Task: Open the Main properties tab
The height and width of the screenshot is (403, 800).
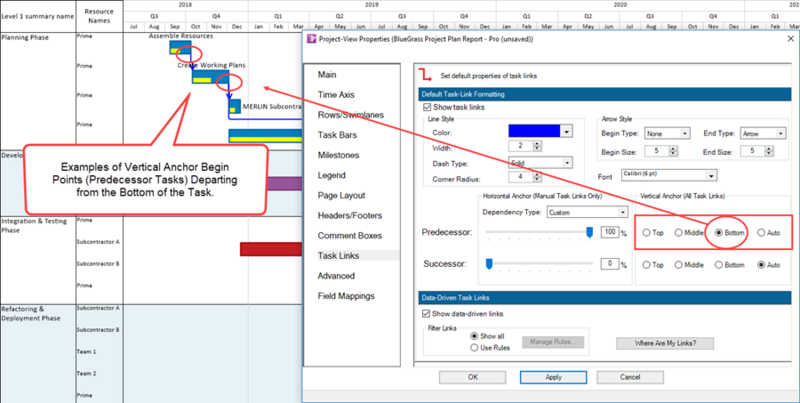Action: point(327,74)
